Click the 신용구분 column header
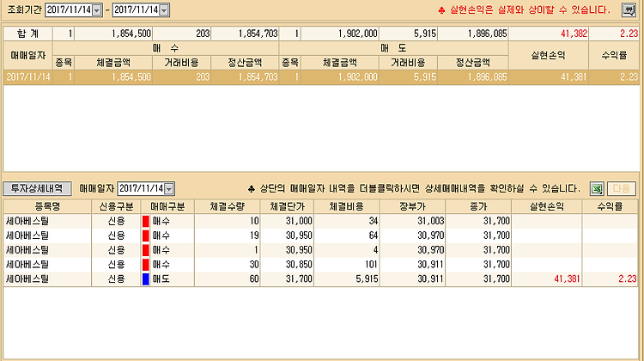This screenshot has width=644, height=361. 116,206
